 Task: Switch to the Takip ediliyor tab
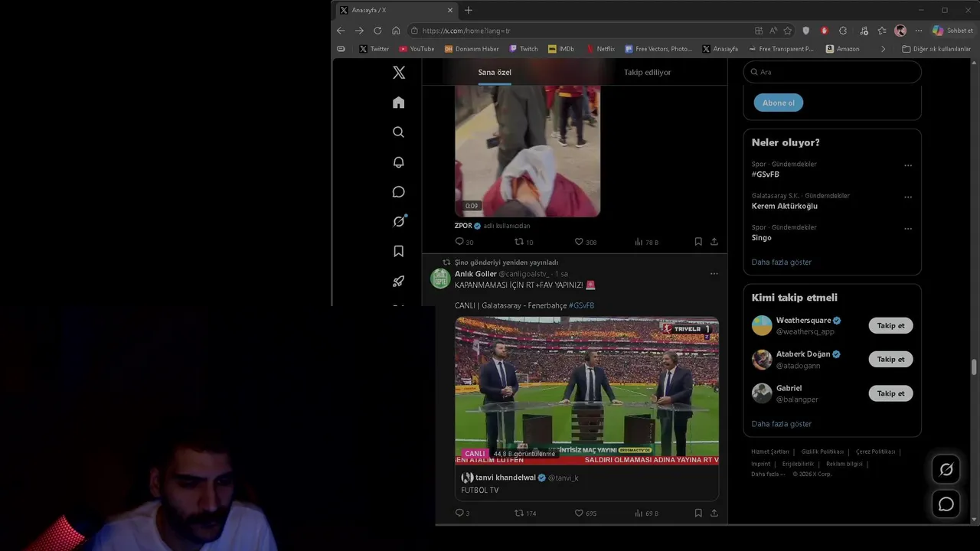[647, 72]
